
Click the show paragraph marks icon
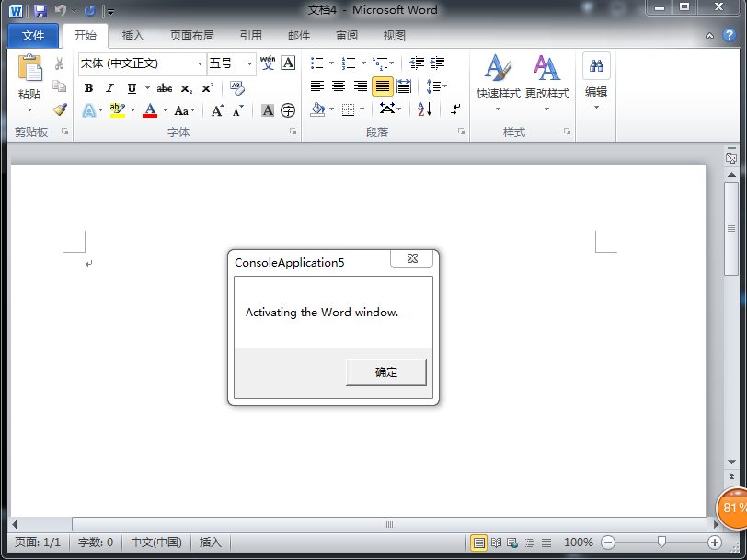coord(455,109)
